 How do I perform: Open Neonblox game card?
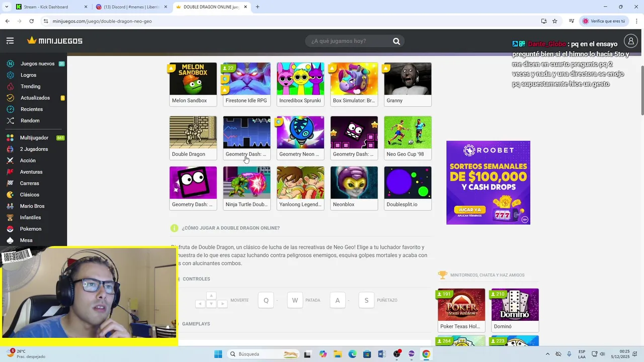point(354,188)
